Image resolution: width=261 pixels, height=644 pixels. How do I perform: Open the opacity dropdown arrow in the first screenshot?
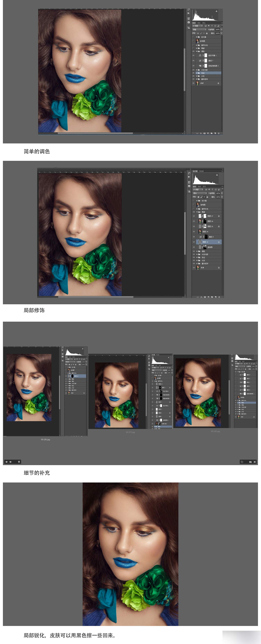(221, 30)
